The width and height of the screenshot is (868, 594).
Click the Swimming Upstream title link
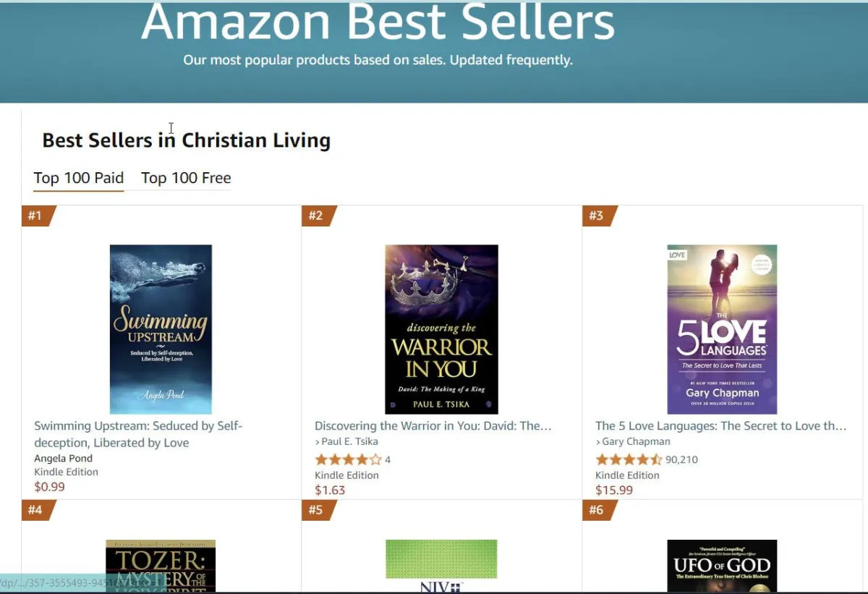coord(138,434)
